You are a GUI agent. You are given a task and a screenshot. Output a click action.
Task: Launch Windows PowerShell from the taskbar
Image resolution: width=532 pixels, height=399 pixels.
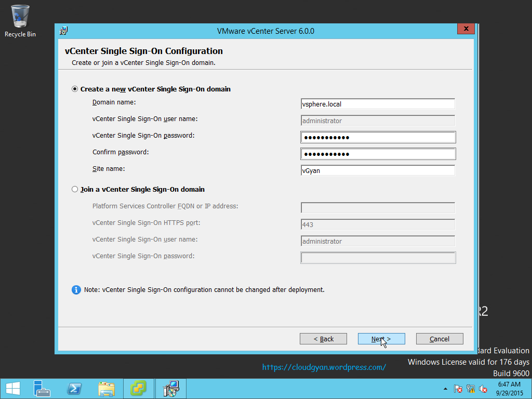[74, 388]
